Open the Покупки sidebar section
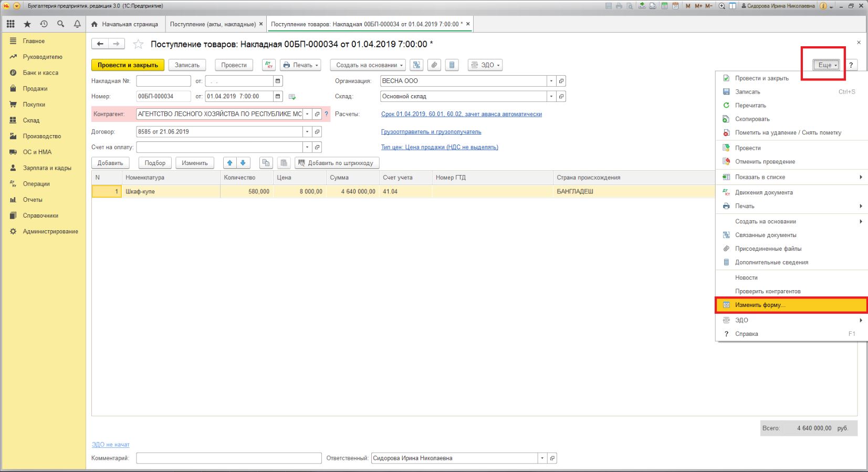The width and height of the screenshot is (868, 472). tap(43, 105)
